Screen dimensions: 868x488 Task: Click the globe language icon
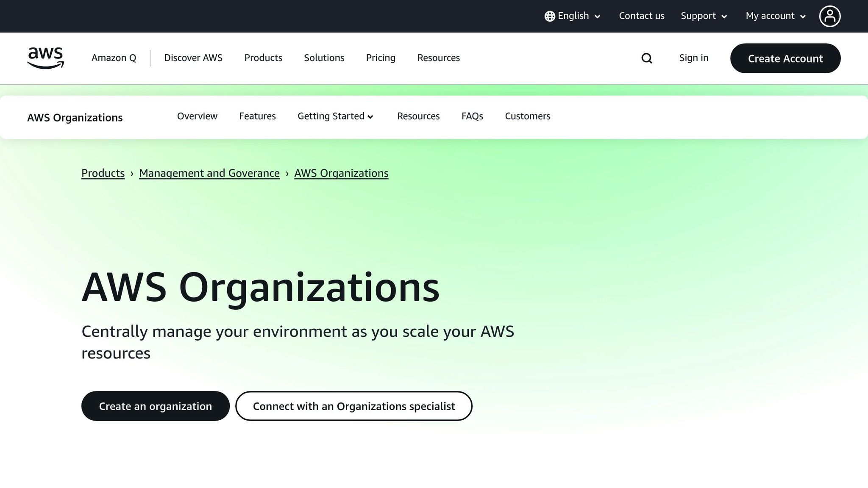point(550,16)
